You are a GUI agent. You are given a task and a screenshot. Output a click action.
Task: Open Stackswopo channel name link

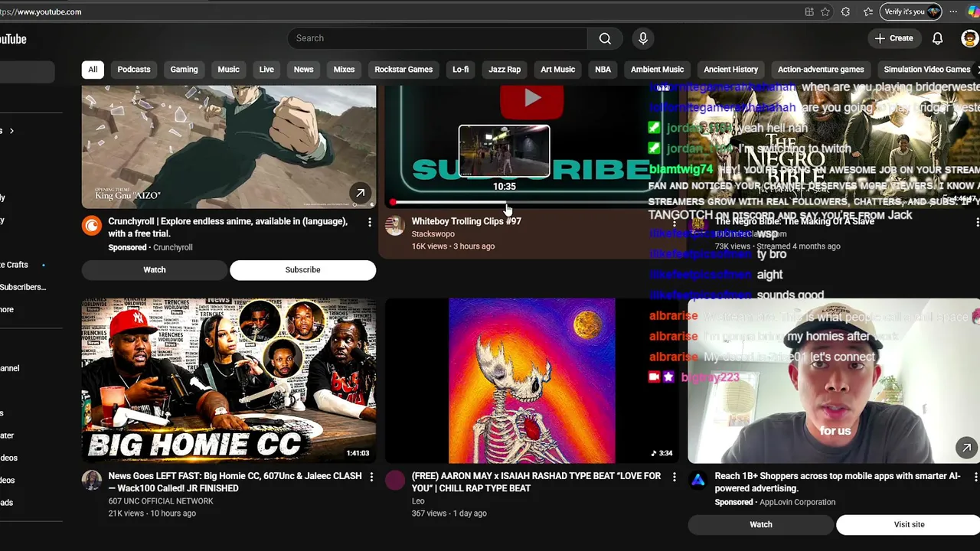click(433, 234)
